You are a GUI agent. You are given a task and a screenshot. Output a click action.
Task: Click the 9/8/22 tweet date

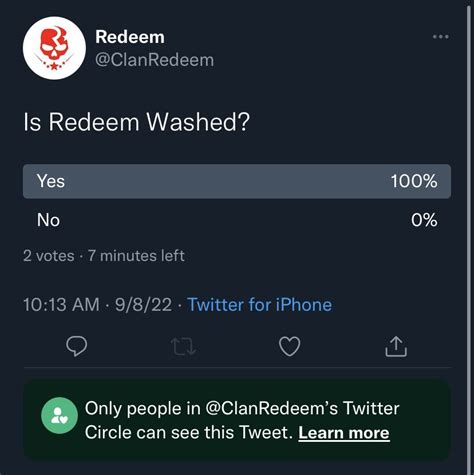click(144, 305)
